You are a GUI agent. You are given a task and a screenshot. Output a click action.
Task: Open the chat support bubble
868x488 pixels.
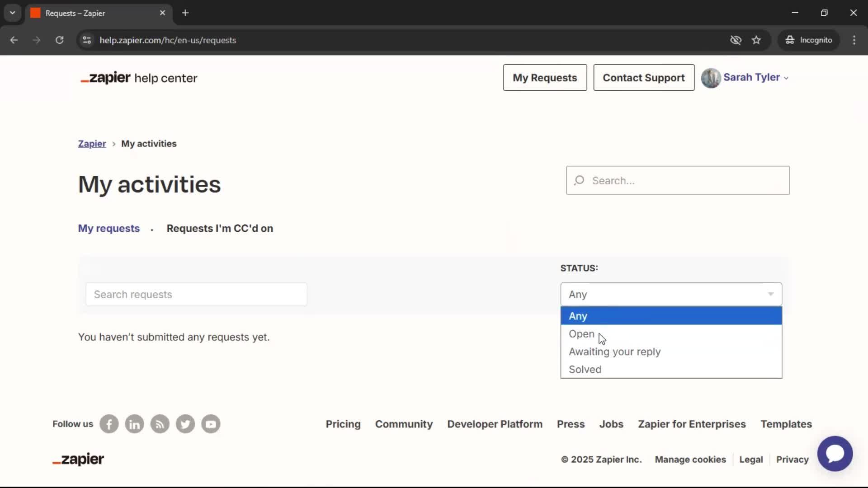(835, 453)
